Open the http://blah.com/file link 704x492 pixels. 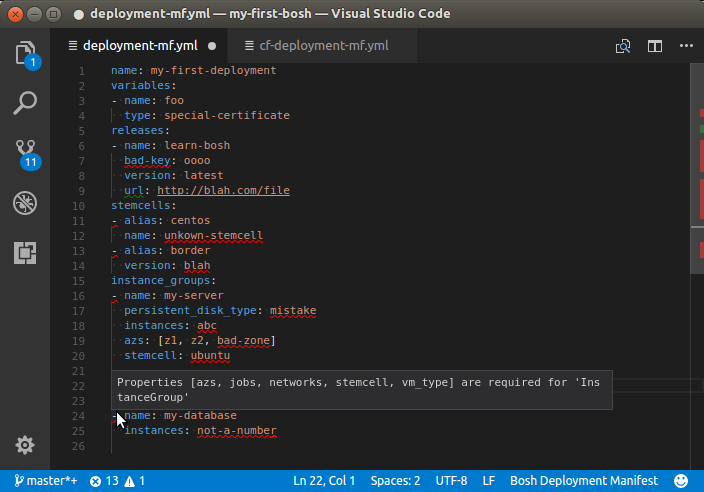223,190
